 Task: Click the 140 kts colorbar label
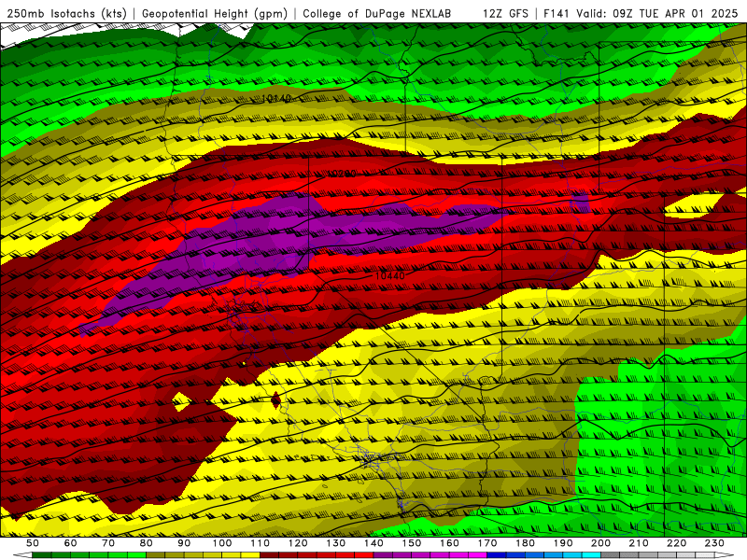[373, 543]
